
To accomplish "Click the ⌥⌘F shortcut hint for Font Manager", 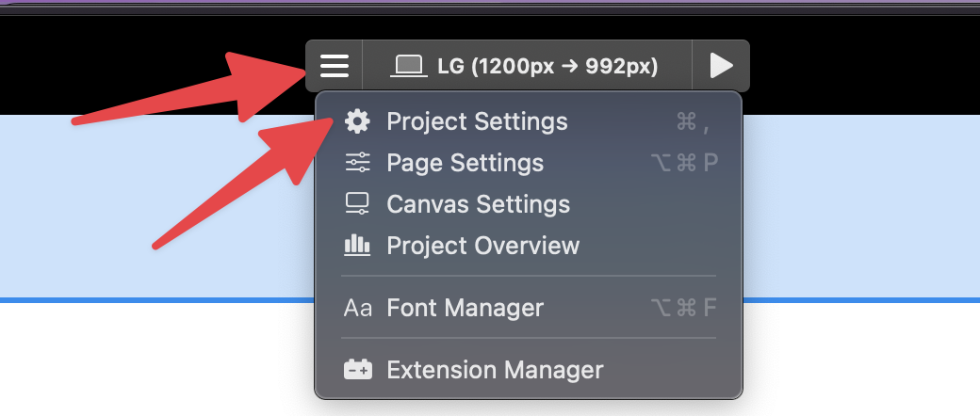I will tap(685, 308).
